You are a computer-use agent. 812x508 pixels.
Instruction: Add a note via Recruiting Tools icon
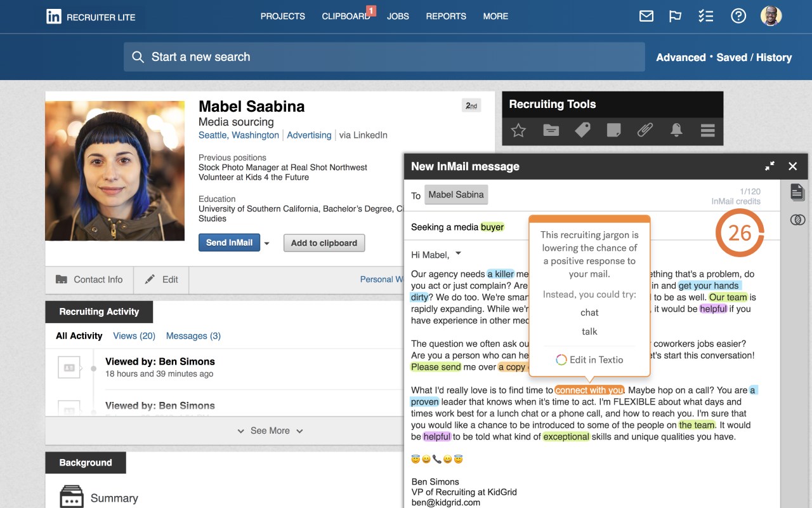pos(613,131)
